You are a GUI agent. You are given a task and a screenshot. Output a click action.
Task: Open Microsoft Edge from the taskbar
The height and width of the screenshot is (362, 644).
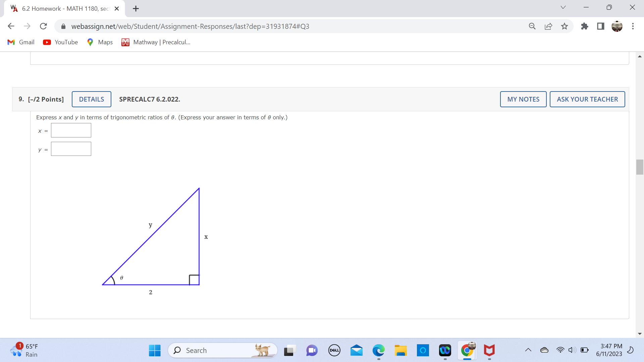[379, 350]
